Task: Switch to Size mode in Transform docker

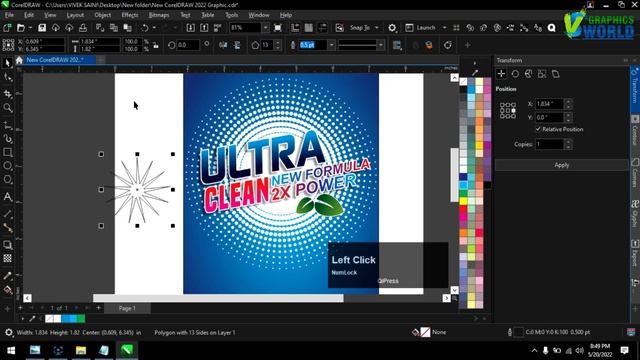Action: (x=542, y=74)
